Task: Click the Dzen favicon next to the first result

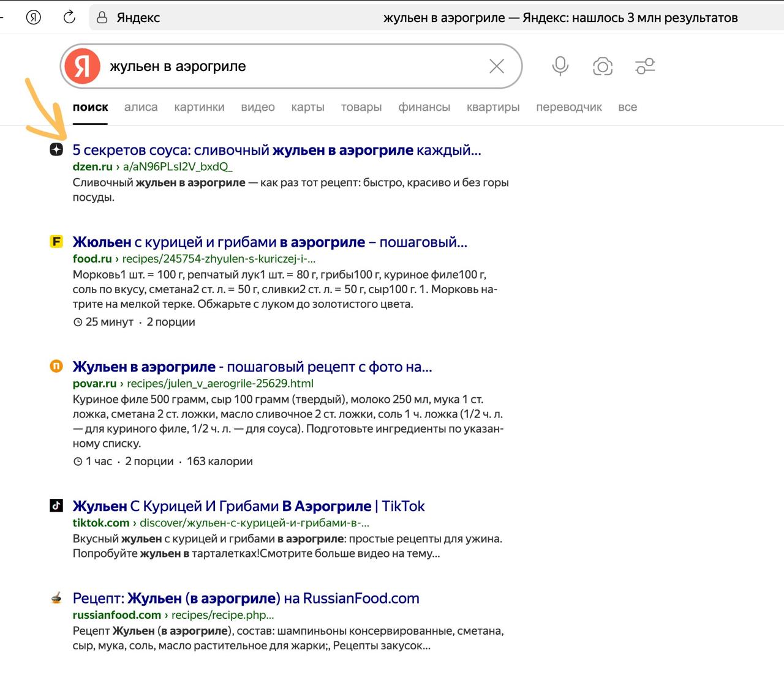Action: point(56,149)
